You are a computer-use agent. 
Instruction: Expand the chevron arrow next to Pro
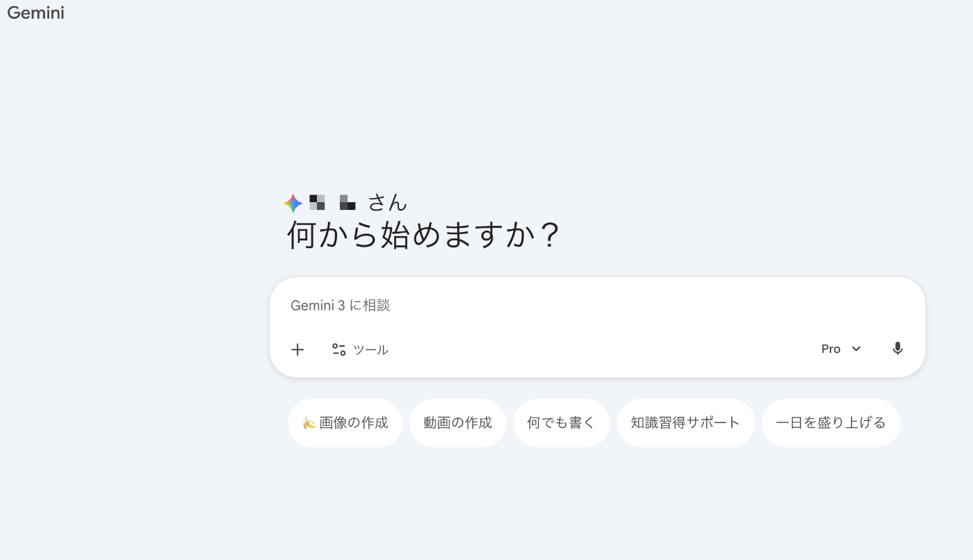click(x=856, y=349)
